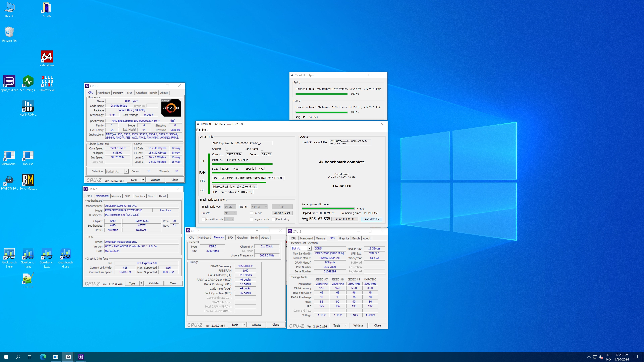Screen dimensions: 644x362
Task: Show hidden tray icons chevron
Action: (589, 357)
